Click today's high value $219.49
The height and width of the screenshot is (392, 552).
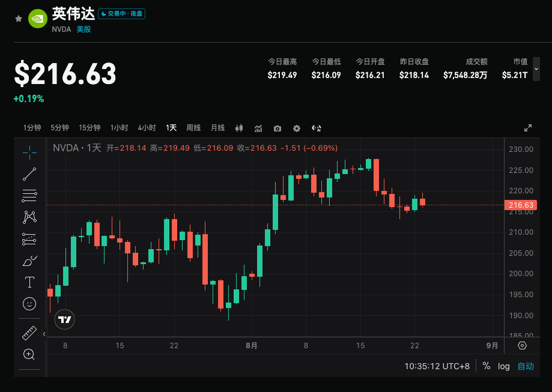click(282, 75)
